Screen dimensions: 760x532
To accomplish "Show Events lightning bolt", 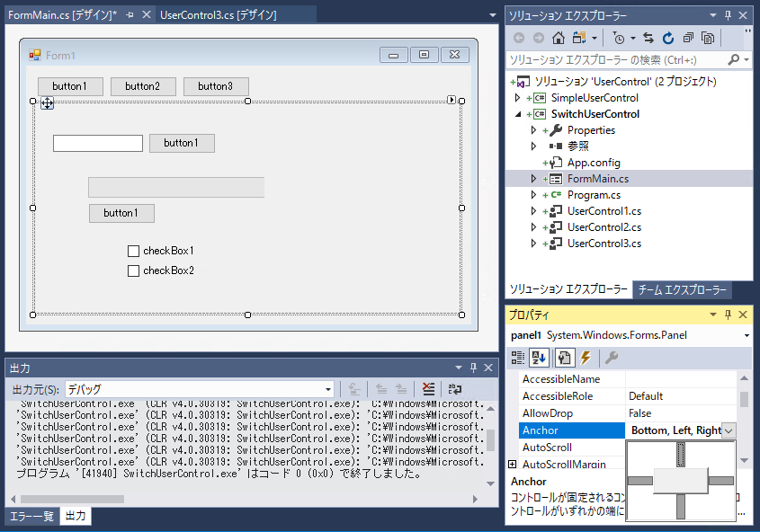I will coord(586,358).
